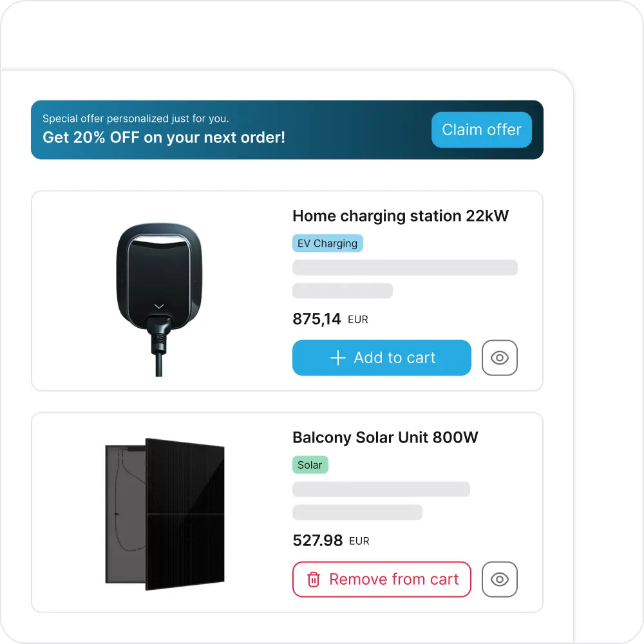644x644 pixels.
Task: Click the description placeholder under Solar tag
Action: (381, 489)
